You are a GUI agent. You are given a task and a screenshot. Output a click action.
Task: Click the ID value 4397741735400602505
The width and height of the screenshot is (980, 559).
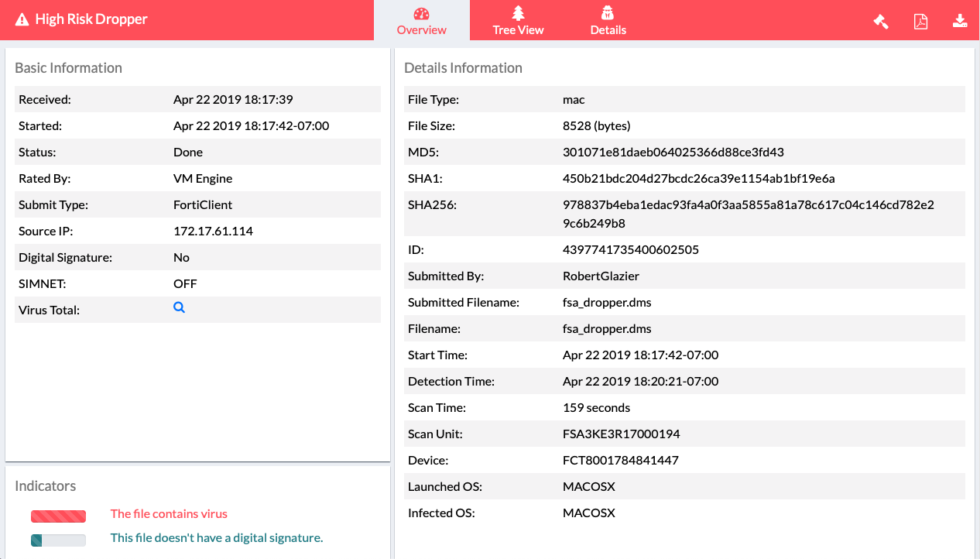point(631,249)
